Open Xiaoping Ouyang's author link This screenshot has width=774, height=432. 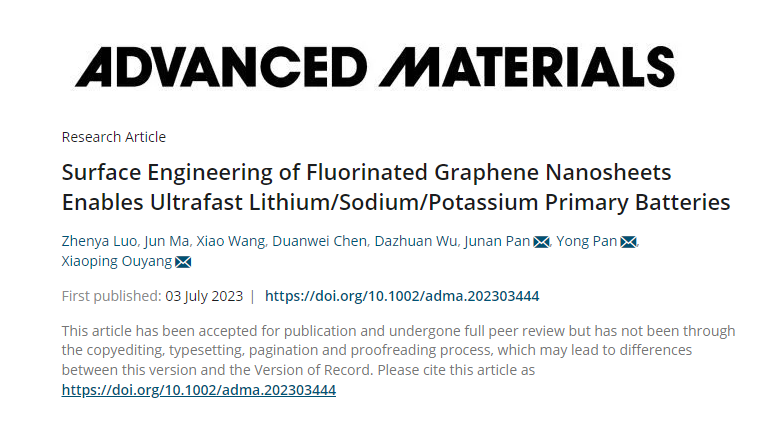117,261
